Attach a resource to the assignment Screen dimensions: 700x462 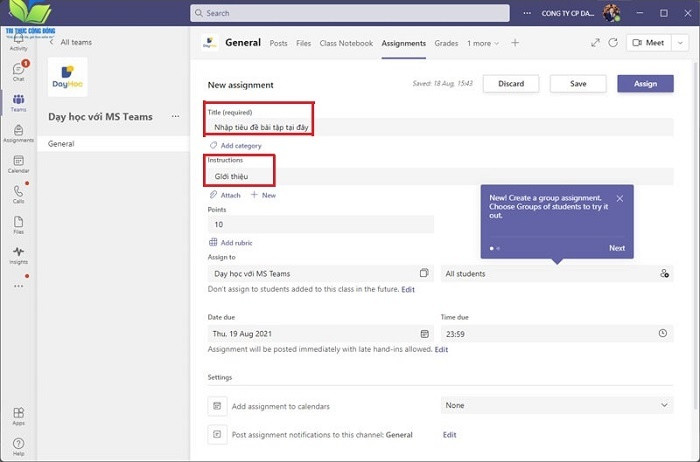coord(225,195)
